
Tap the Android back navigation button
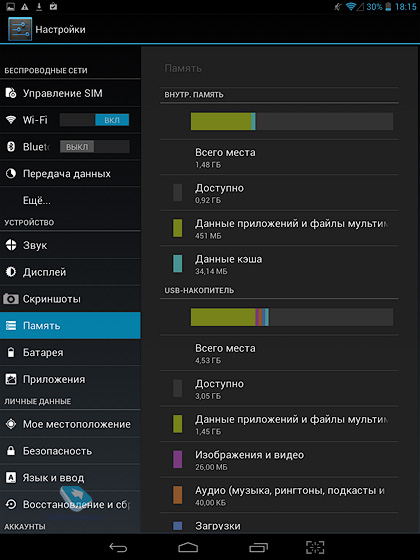[118, 547]
